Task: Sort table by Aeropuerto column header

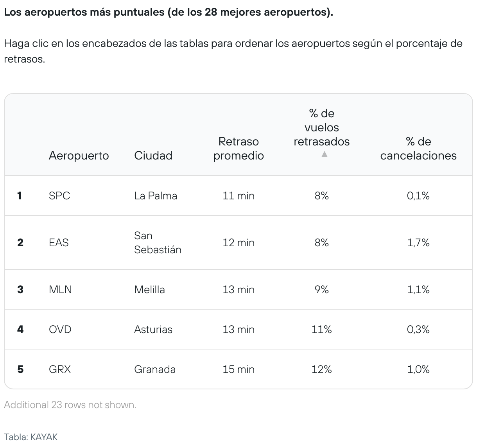Action: click(x=79, y=156)
